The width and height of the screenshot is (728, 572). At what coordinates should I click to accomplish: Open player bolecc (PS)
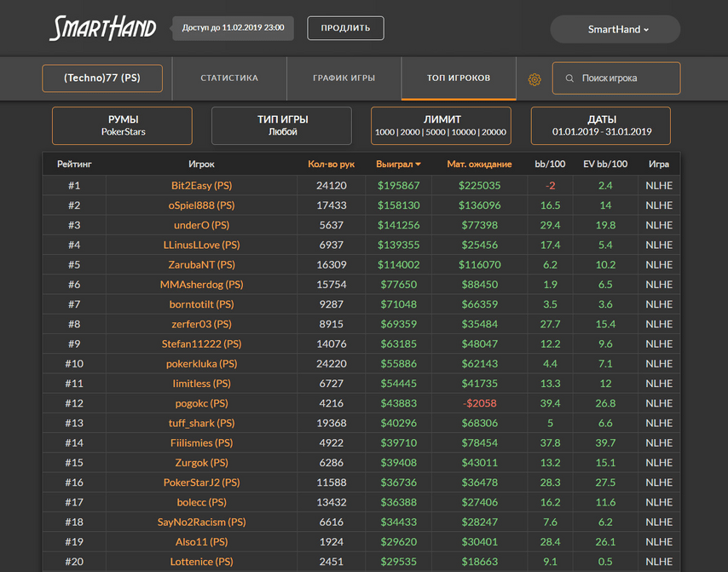pos(201,502)
